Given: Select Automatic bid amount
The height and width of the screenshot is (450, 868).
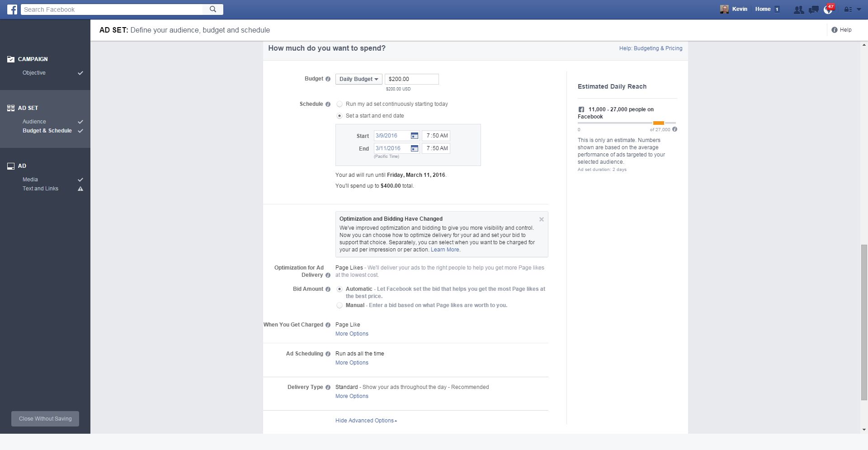Looking at the screenshot, I should click(340, 289).
